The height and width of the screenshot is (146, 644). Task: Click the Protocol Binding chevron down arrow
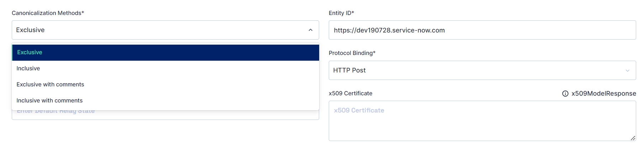point(627,71)
